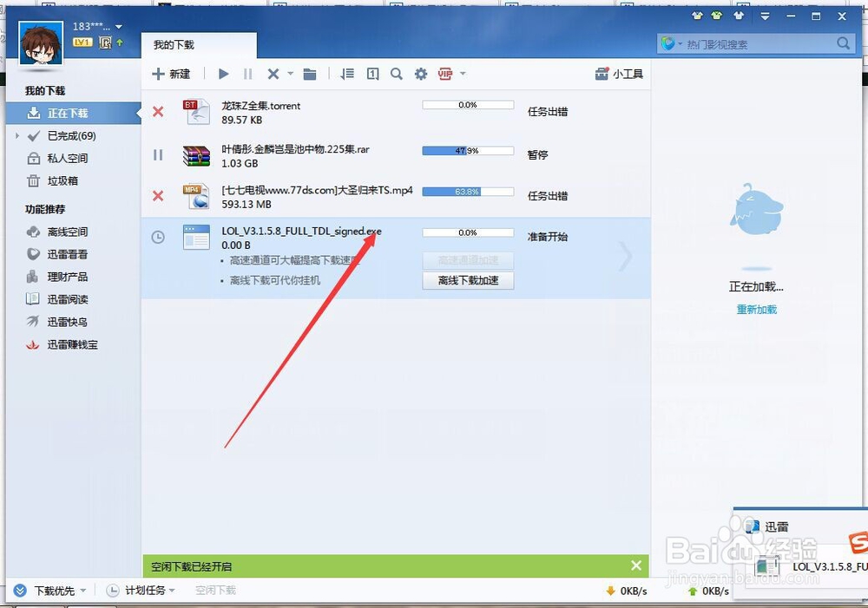Delete task with the toolbar X icon
The width and height of the screenshot is (868, 608).
(273, 74)
